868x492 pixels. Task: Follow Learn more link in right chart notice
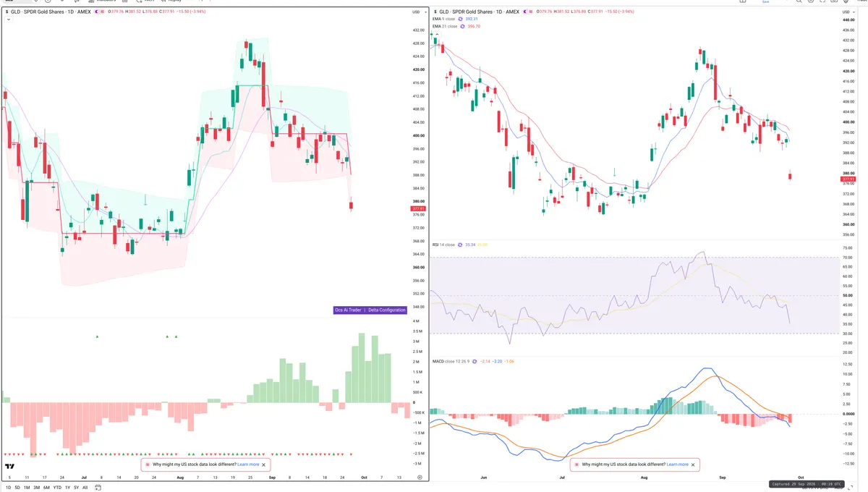(678, 465)
